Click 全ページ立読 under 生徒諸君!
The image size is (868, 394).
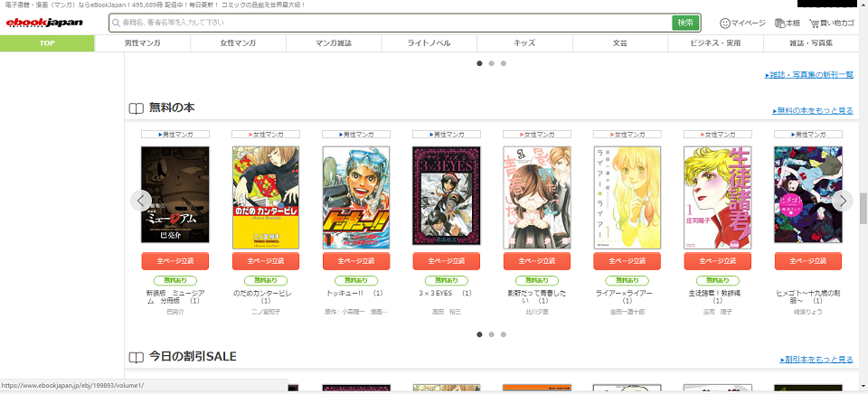(x=717, y=261)
